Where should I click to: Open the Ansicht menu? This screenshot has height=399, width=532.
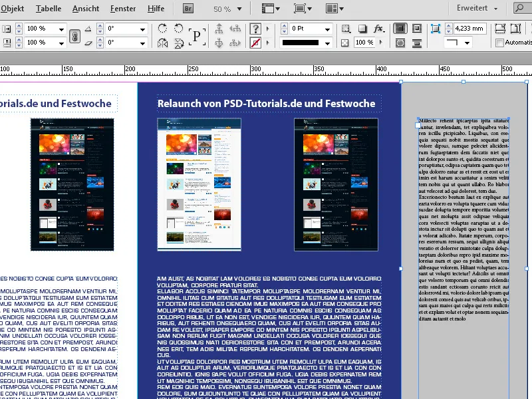click(x=86, y=9)
